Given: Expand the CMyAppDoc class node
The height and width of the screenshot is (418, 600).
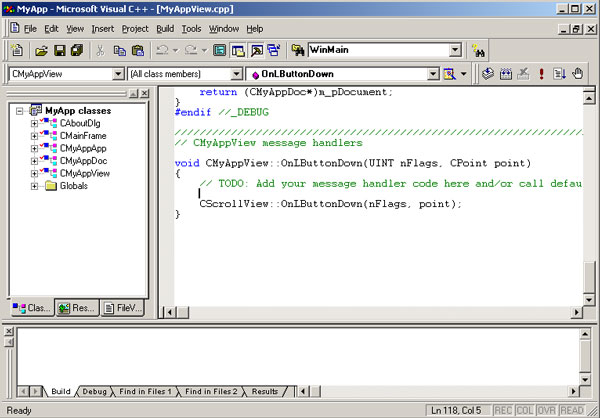Looking at the screenshot, I should point(34,161).
